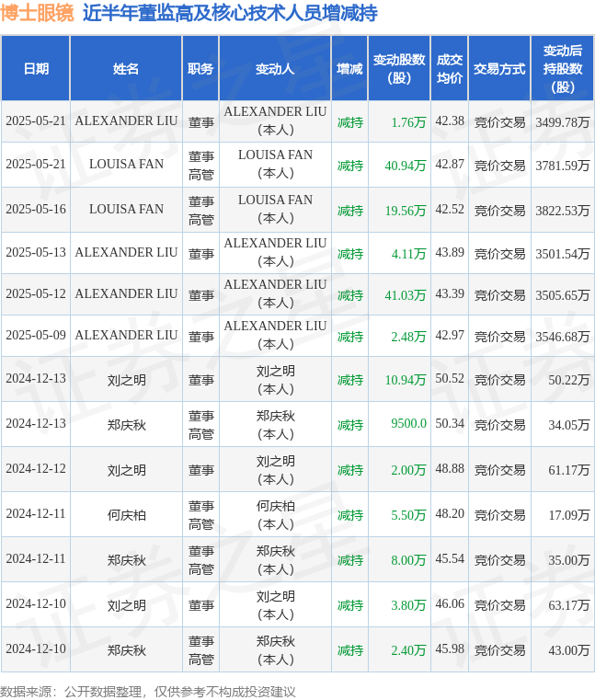595x700 pixels.
Task: Click the 3822.53万 holding cell
Action: tap(563, 211)
